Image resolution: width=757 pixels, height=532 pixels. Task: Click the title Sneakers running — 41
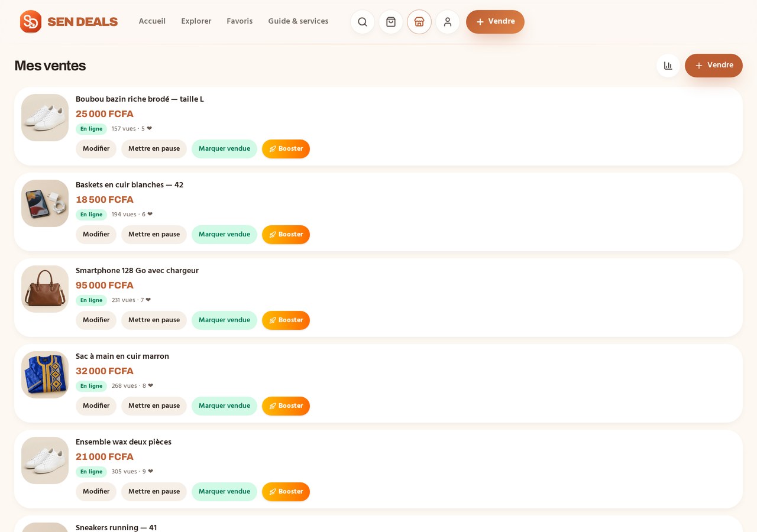(x=116, y=527)
